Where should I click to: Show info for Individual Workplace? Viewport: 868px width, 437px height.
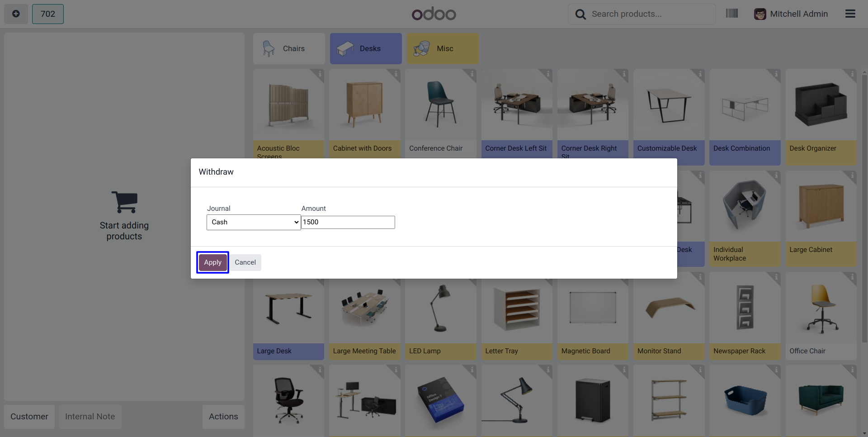776,176
